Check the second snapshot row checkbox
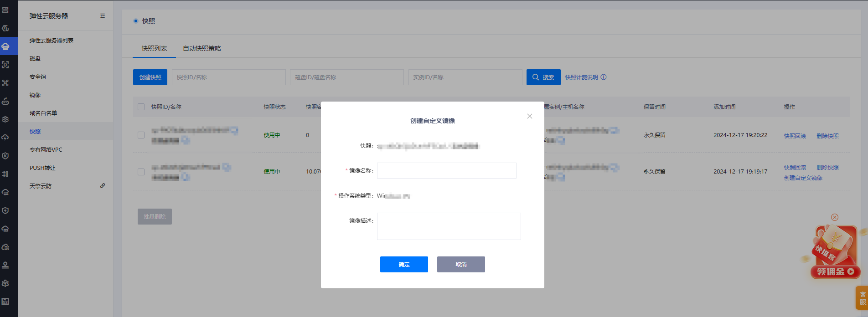 tap(141, 172)
